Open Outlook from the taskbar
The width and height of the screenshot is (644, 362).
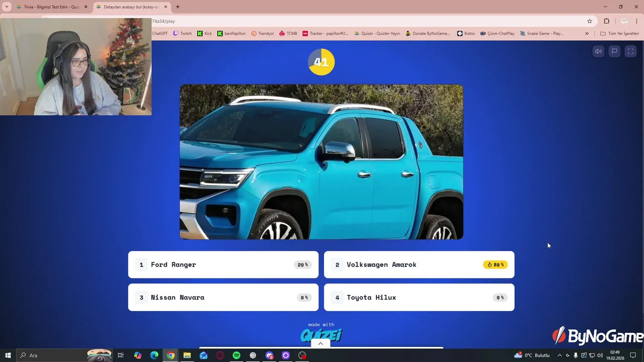[x=203, y=355]
